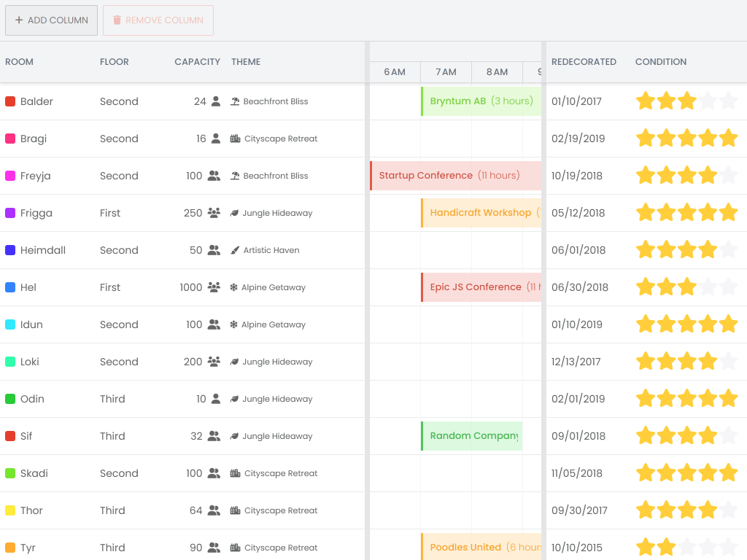Select the Redecorated column header

pyautogui.click(x=584, y=62)
